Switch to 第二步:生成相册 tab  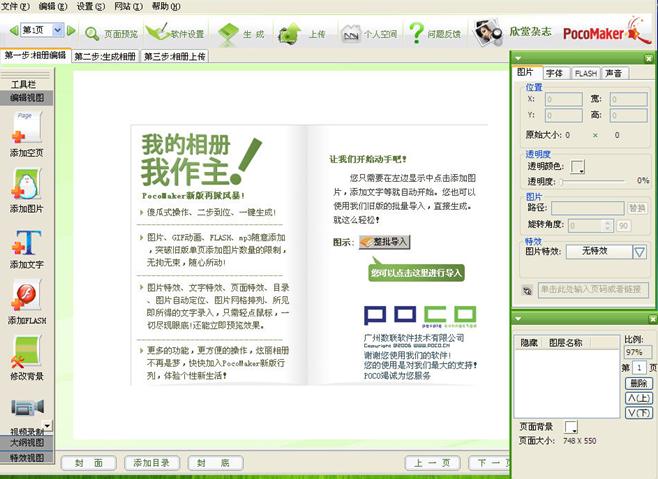click(x=105, y=56)
